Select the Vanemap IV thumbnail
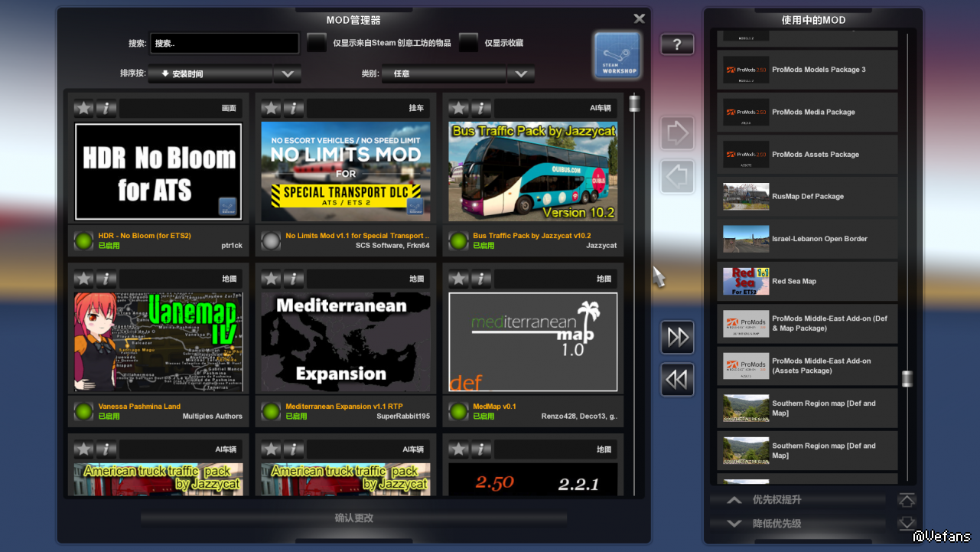This screenshot has height=552, width=980. coord(158,342)
